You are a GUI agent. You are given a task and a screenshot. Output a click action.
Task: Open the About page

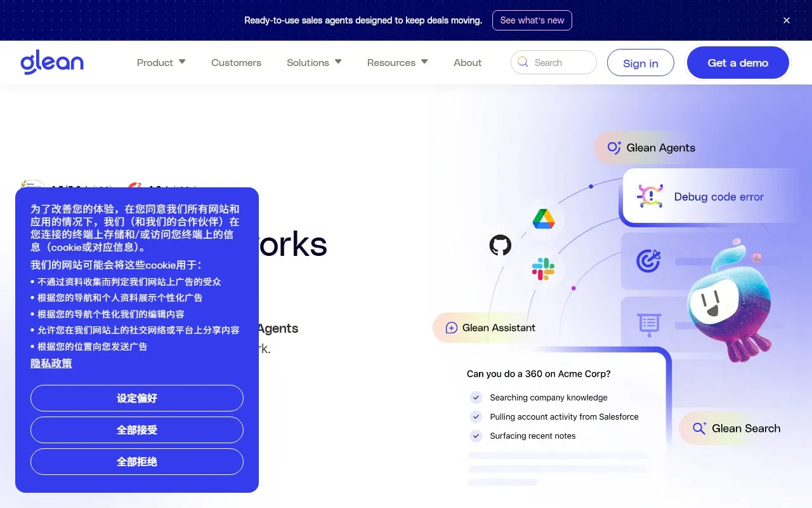[x=468, y=62]
